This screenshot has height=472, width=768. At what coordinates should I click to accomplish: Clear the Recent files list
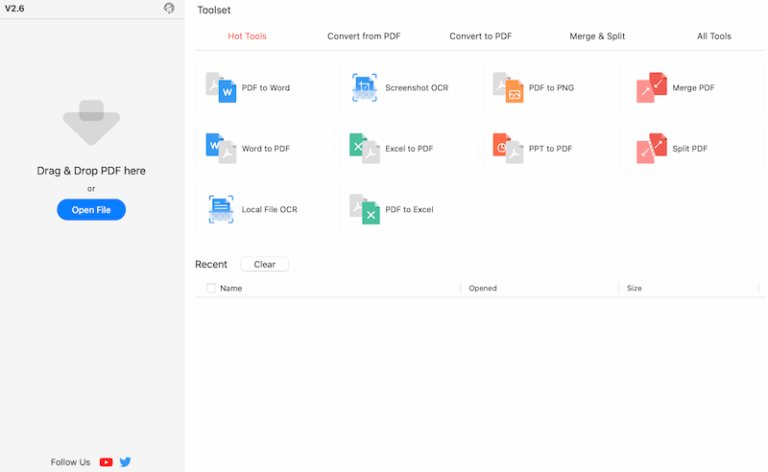pyautogui.click(x=264, y=264)
